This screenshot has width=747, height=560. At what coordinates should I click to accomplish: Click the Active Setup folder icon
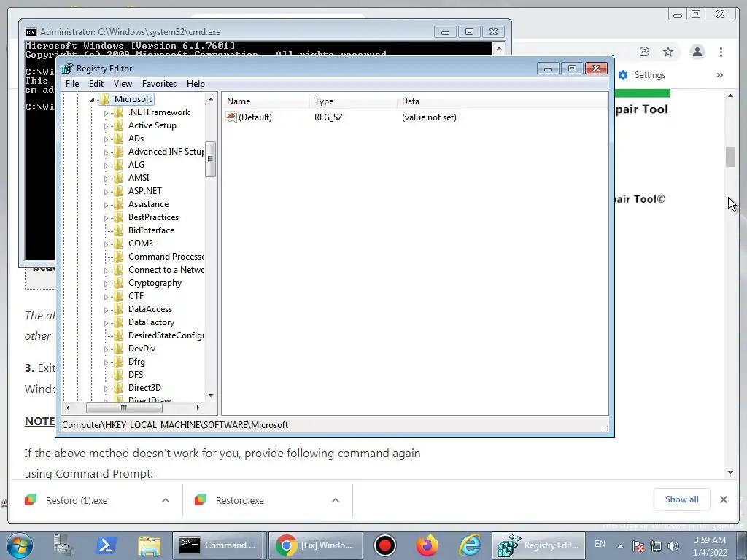[x=118, y=125]
